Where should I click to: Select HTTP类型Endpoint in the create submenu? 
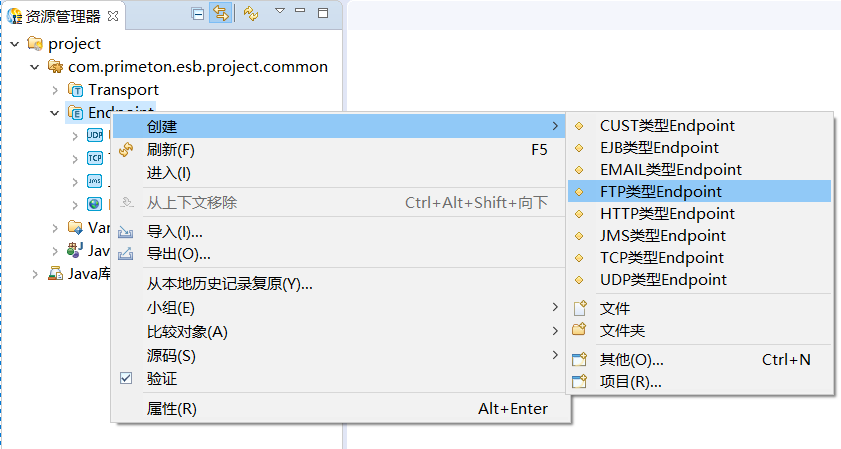[667, 213]
